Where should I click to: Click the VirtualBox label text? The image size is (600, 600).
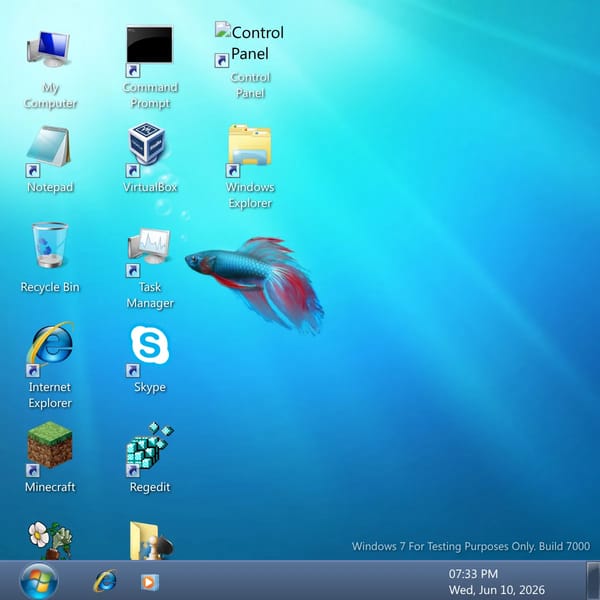(150, 187)
